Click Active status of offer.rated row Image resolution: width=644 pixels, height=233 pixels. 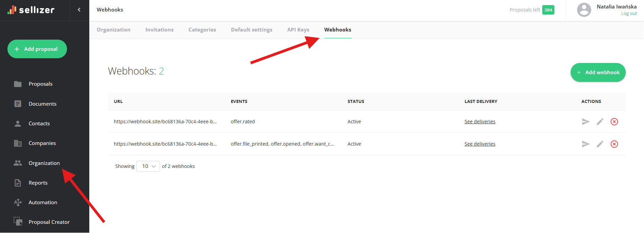[354, 122]
